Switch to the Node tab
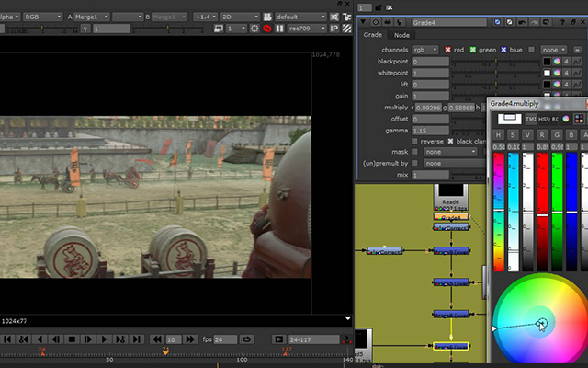Viewport: 588px width, 368px height. tap(401, 35)
